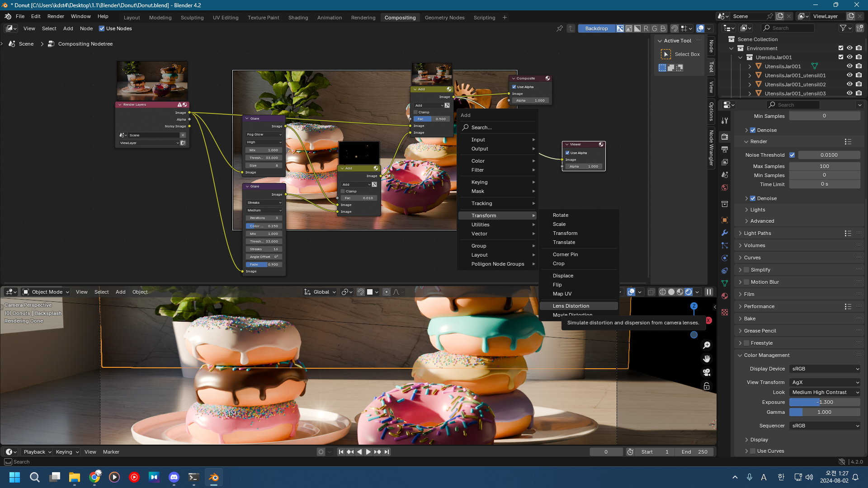
Task: Enable the Simplify checkbox
Action: point(746,270)
